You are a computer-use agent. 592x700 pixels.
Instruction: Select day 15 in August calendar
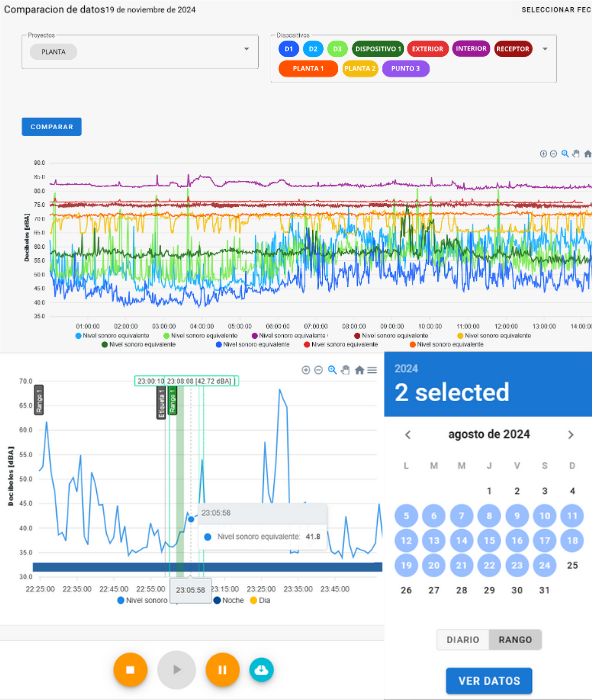pyautogui.click(x=489, y=541)
